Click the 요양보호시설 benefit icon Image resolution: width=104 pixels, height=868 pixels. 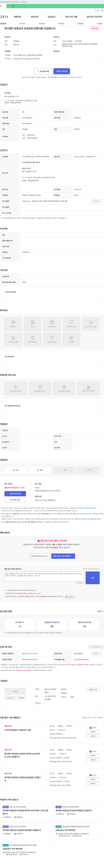tap(52, 339)
